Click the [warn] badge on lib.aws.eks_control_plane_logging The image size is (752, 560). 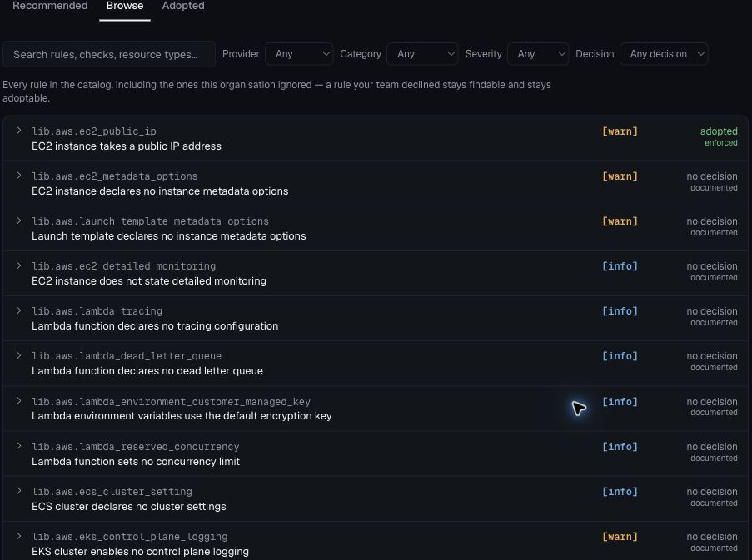[620, 537]
